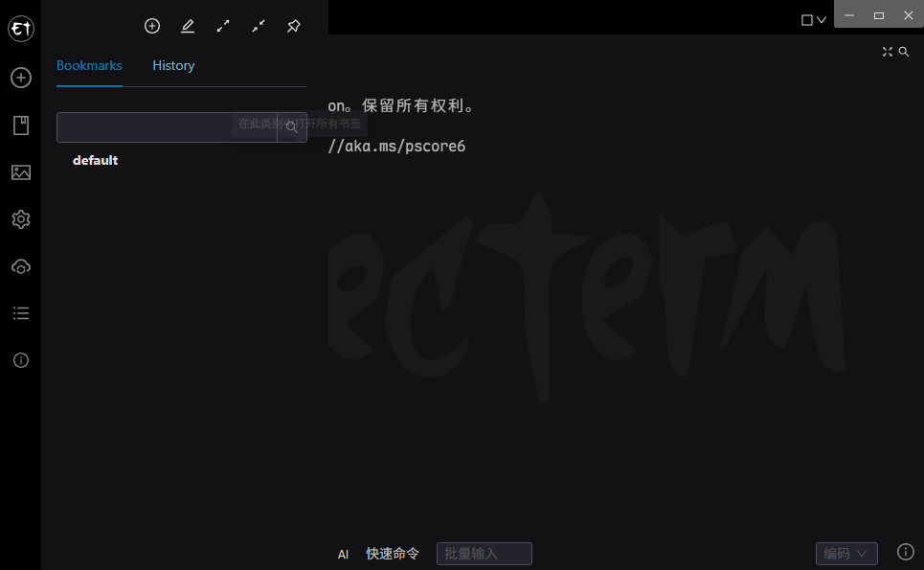Open terminal search with the magnifier icon

coord(903,52)
